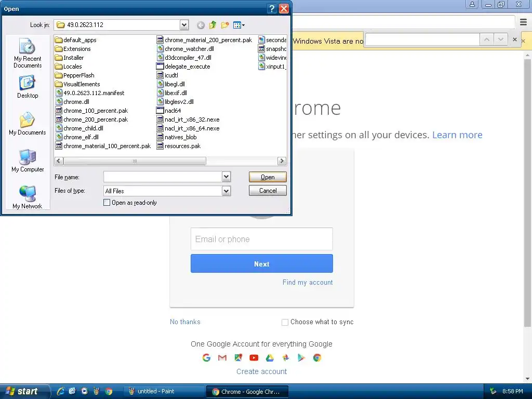Click the blue Next button
Image resolution: width=532 pixels, height=399 pixels.
coord(262,263)
